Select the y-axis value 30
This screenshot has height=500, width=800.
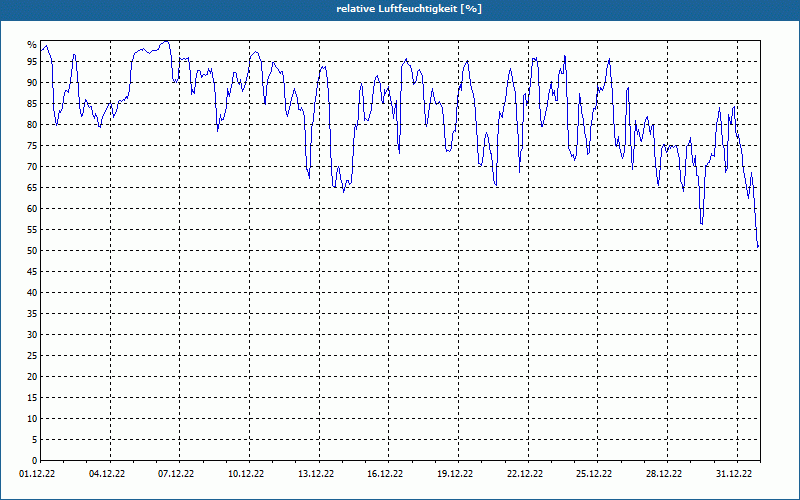[32, 334]
